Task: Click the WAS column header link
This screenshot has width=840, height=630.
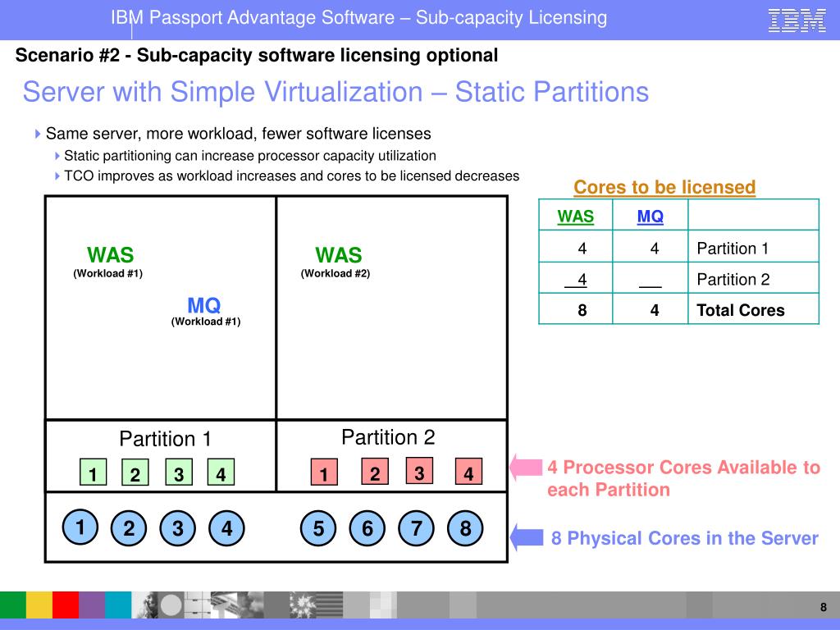Action: (x=575, y=217)
